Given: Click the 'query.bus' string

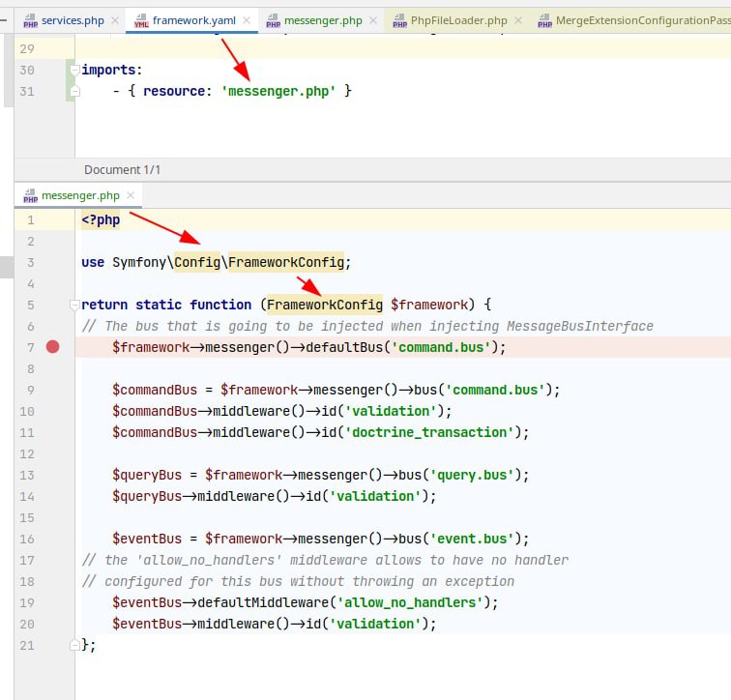Looking at the screenshot, I should (472, 475).
